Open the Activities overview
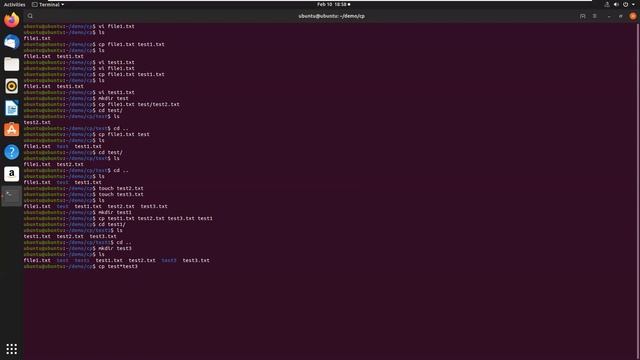Screen dimensions: 640x360 click(14, 4)
